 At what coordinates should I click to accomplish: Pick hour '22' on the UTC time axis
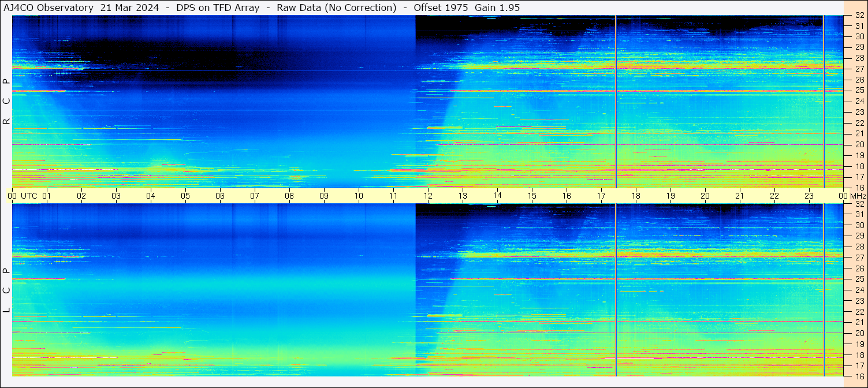pos(774,196)
